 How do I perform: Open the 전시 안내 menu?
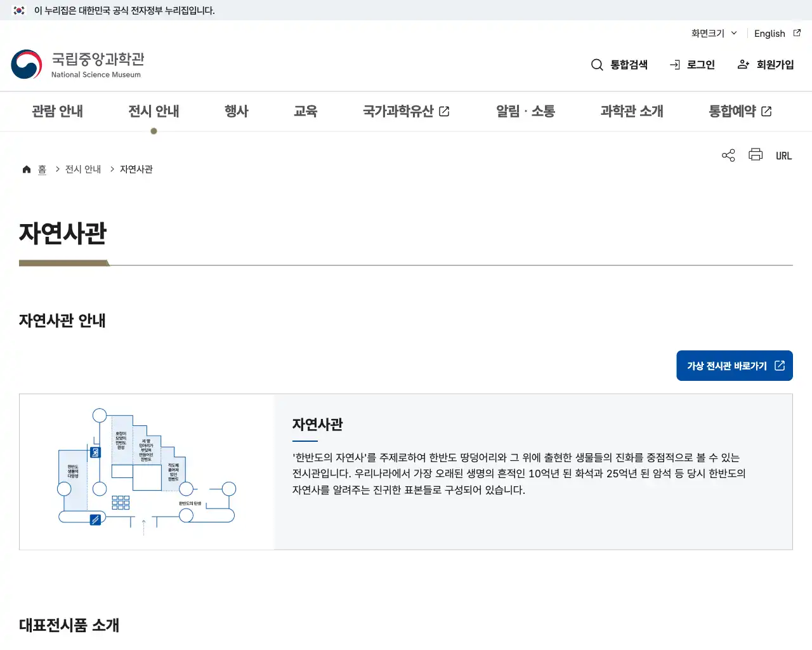tap(154, 111)
